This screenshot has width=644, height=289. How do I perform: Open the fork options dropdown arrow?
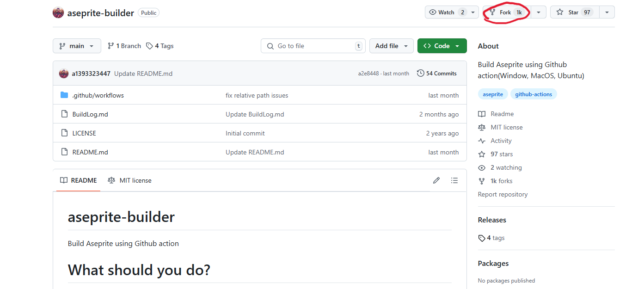click(539, 12)
